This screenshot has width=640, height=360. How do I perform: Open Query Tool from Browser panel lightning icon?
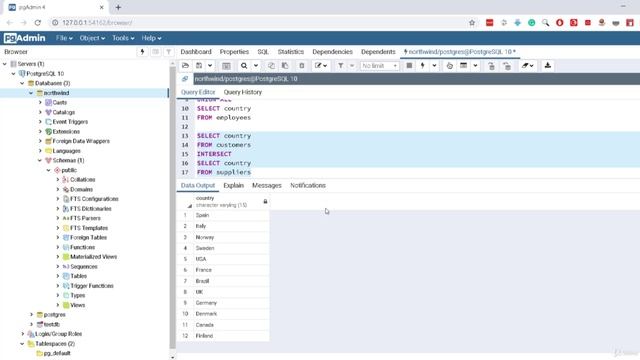pos(142,52)
